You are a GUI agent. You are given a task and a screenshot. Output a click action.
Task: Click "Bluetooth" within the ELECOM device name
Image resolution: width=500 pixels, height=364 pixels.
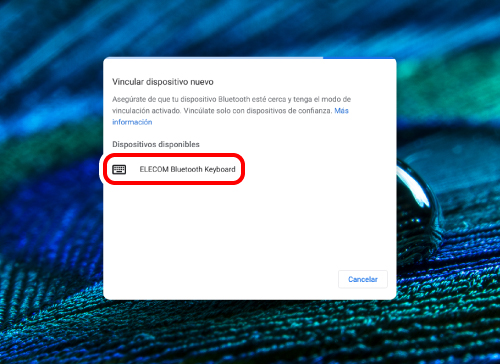[186, 169]
